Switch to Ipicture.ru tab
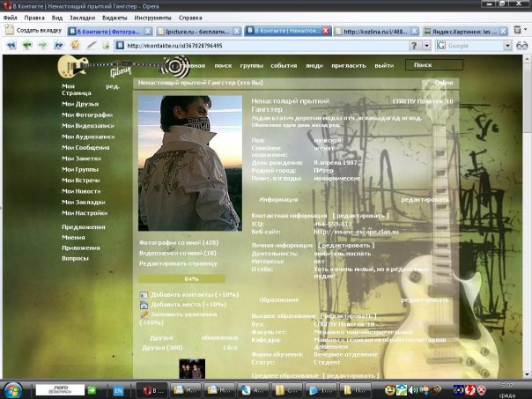The width and height of the screenshot is (532, 399). 199,32
